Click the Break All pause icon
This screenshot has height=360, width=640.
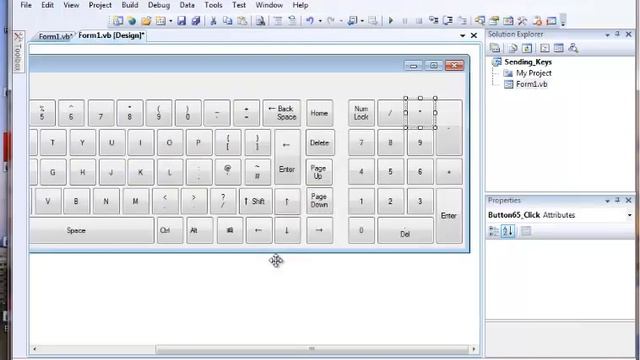click(405, 20)
